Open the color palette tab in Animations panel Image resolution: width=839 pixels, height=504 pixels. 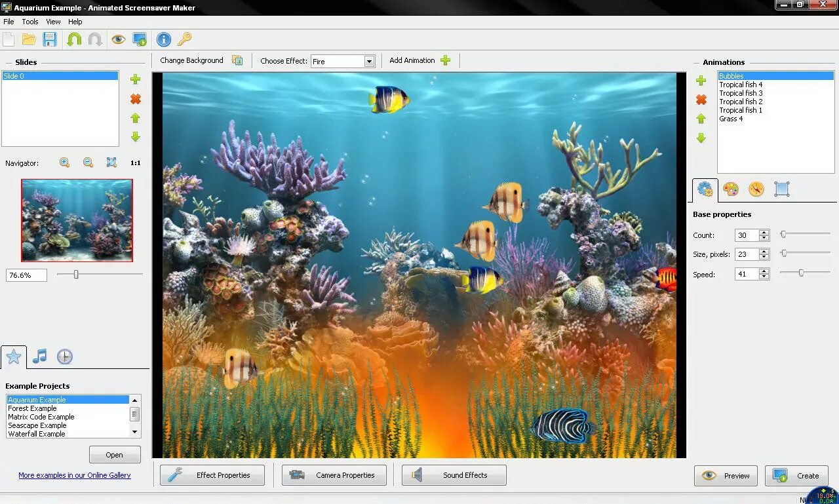tap(731, 189)
